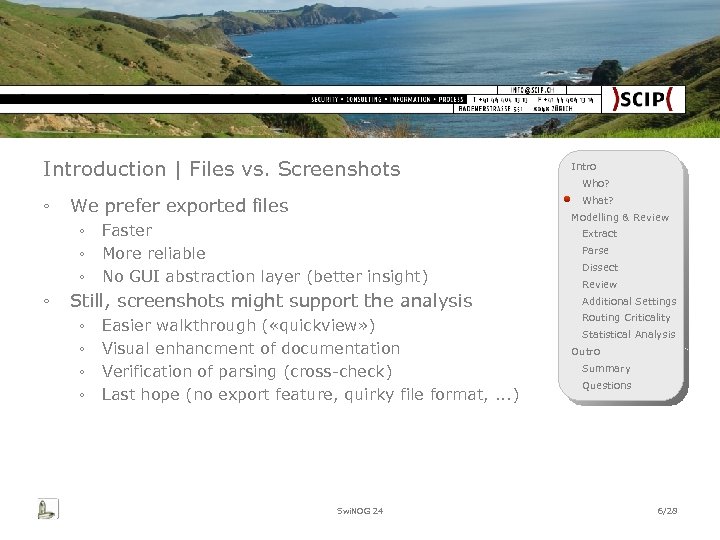Click 'Verification of parsing (cross-check)' line

coord(247,371)
